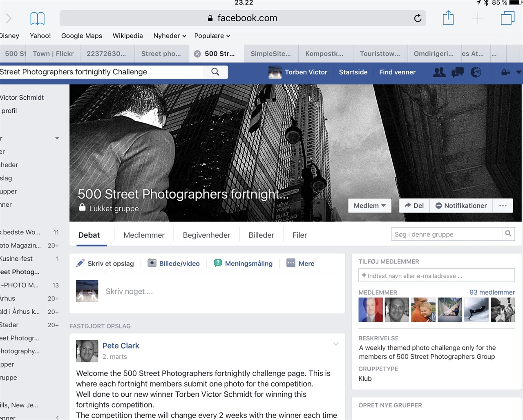Image resolution: width=523 pixels, height=420 pixels.
Task: Reload the facebook.com page
Action: (418, 18)
